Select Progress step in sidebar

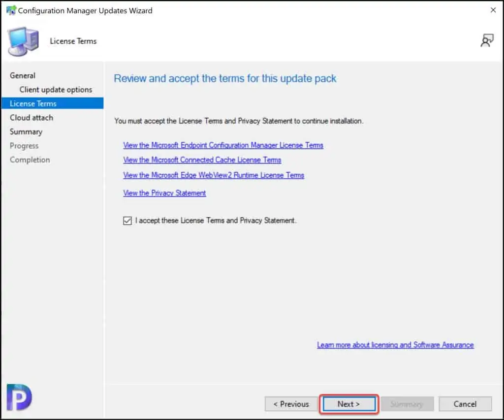tap(24, 146)
